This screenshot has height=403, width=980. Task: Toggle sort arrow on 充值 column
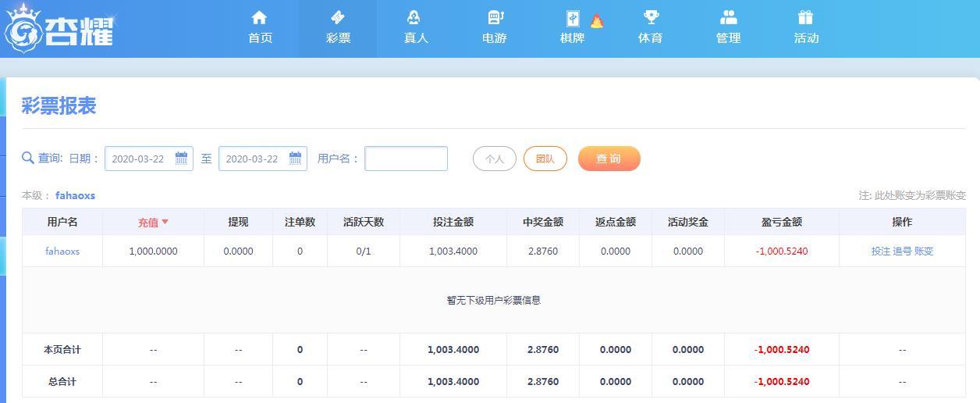point(165,222)
